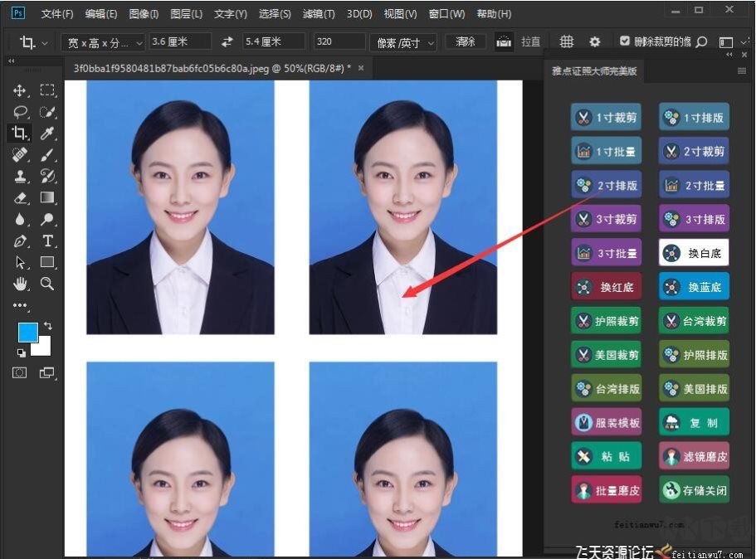Image resolution: width=756 pixels, height=559 pixels.
Task: Select the Hand tool
Action: pos(20,284)
